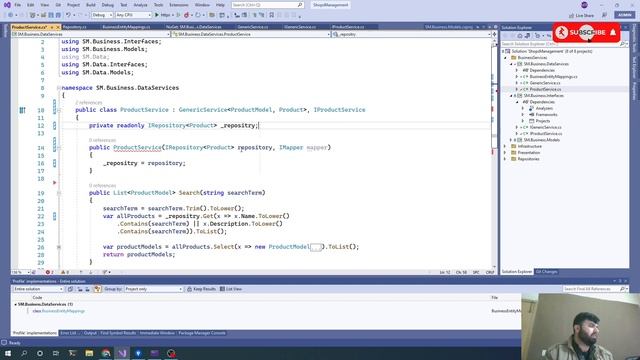Toggle the Keep Results button

201,289
